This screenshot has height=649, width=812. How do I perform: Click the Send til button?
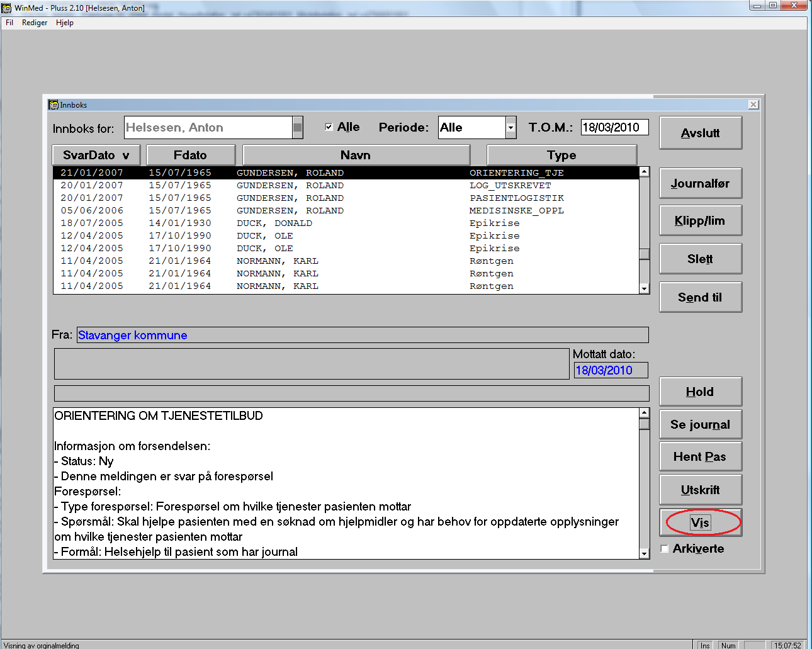click(701, 297)
